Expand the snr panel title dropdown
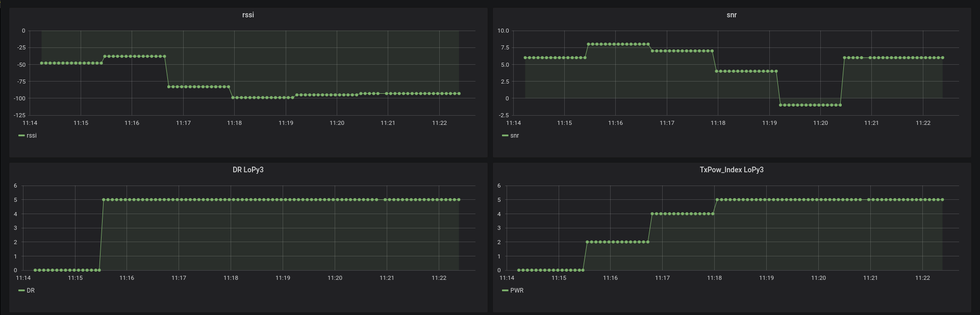The height and width of the screenshot is (315, 980). (x=732, y=15)
